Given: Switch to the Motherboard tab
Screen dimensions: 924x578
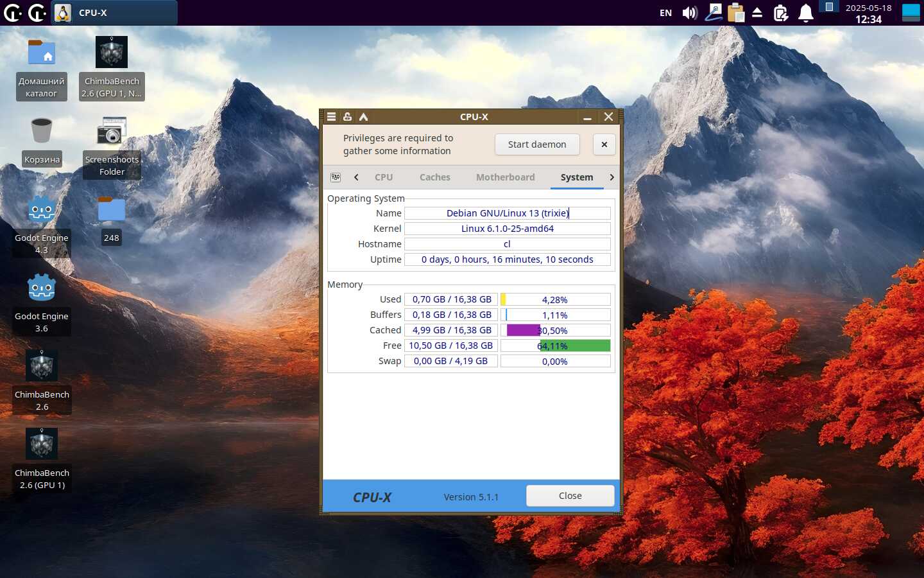Looking at the screenshot, I should [505, 177].
